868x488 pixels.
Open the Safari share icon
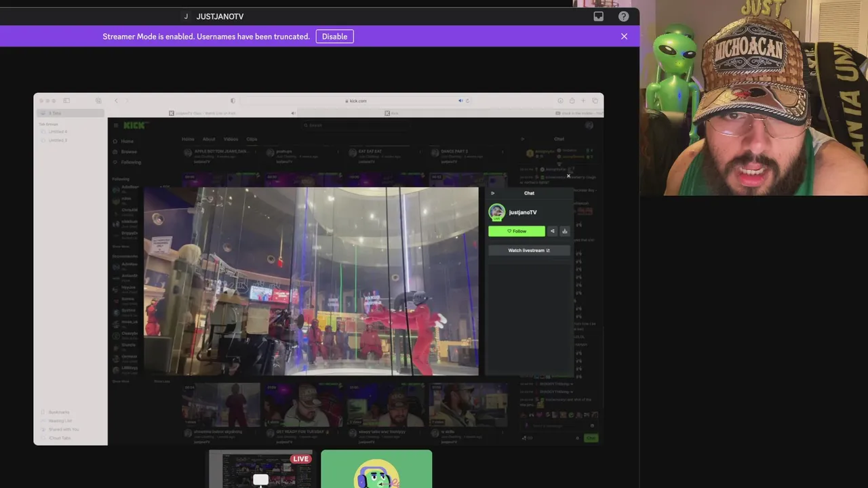[x=572, y=101]
